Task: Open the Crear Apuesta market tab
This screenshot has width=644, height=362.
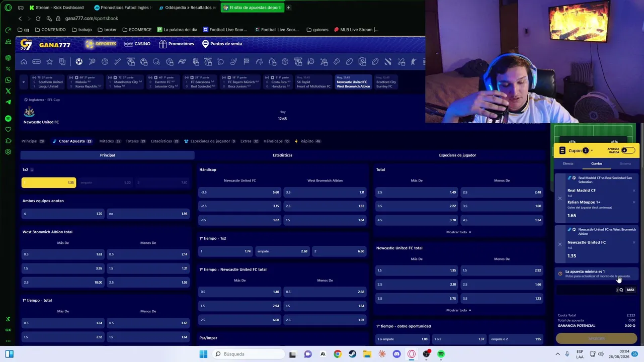Action: [72, 141]
